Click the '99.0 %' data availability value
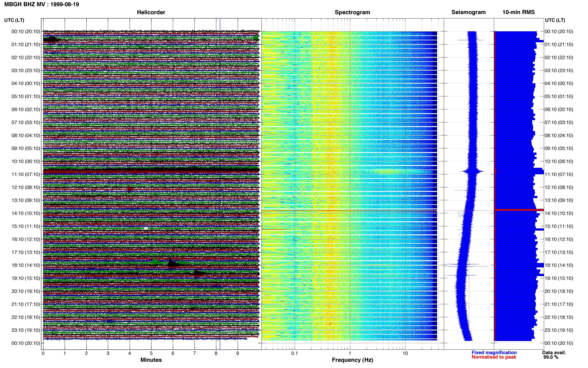This screenshot has width=588, height=368. click(x=551, y=357)
